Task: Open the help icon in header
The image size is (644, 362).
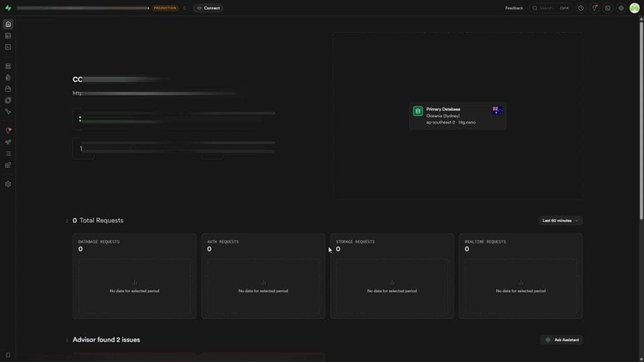Action: 581,8
